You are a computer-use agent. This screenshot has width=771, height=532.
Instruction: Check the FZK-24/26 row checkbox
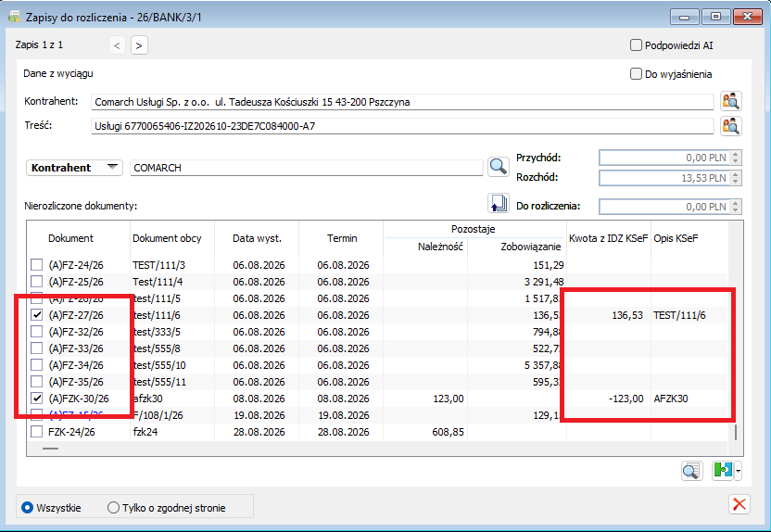tap(36, 432)
